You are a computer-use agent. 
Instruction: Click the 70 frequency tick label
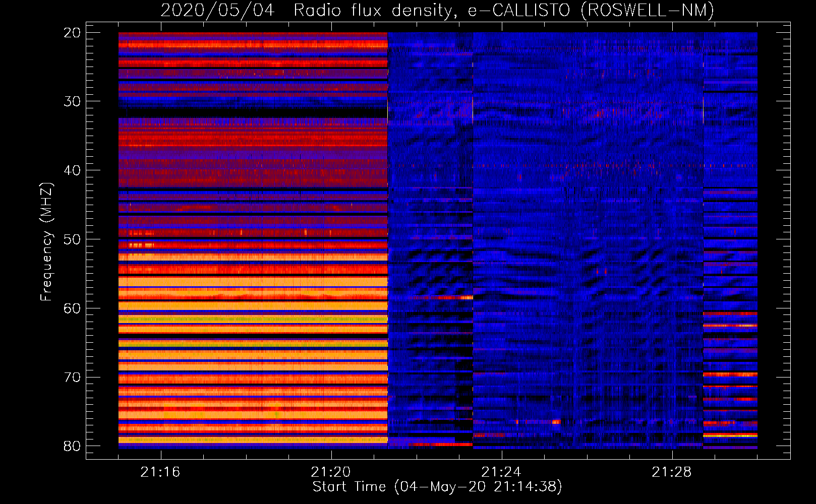[72, 377]
